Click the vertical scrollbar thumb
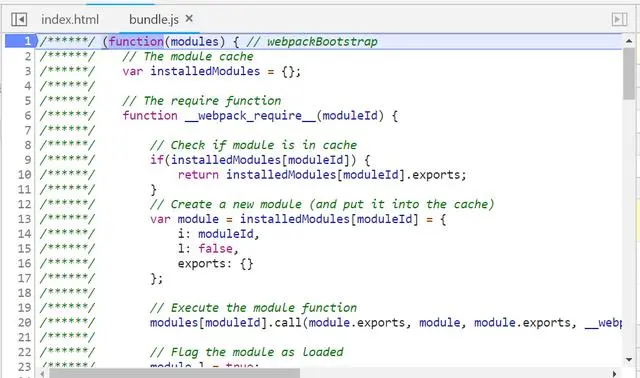This screenshot has width=640, height=378. point(629,73)
